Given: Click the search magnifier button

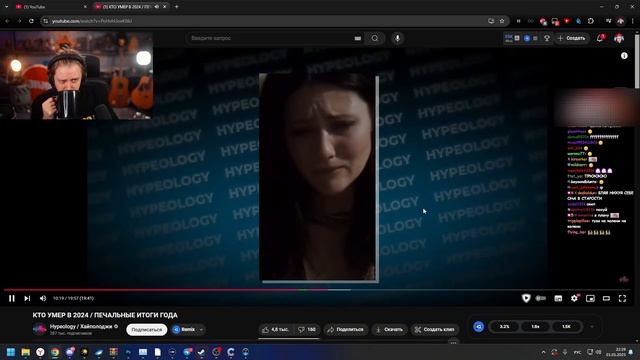Looking at the screenshot, I should (375, 38).
